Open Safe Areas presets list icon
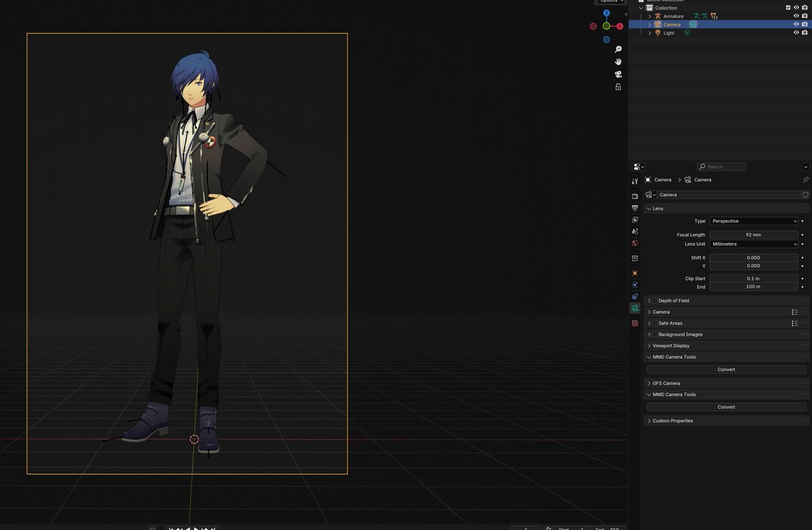This screenshot has width=812, height=530. click(795, 323)
